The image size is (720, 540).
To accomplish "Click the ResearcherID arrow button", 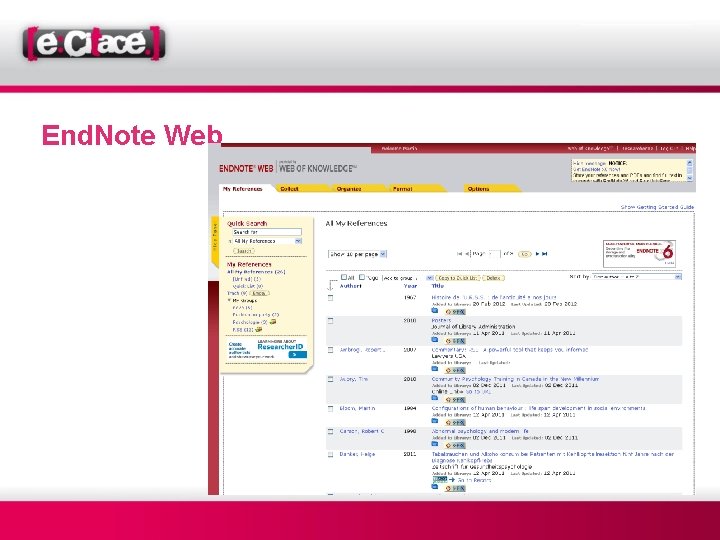I will 297,354.
